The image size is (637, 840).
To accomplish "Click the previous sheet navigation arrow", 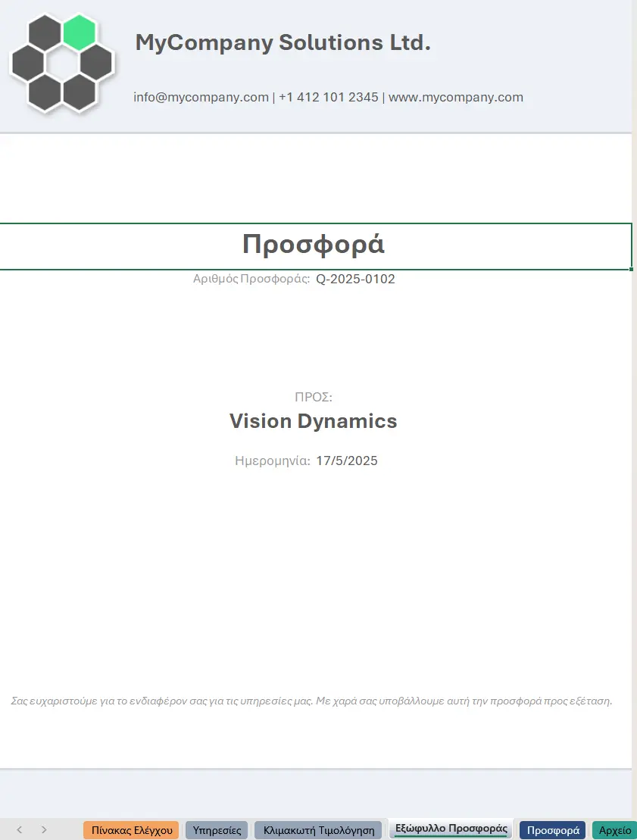I will coord(19,830).
